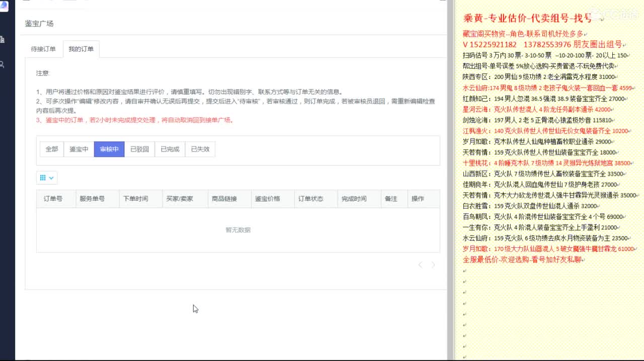Select the 已完成 status filter

point(170,149)
